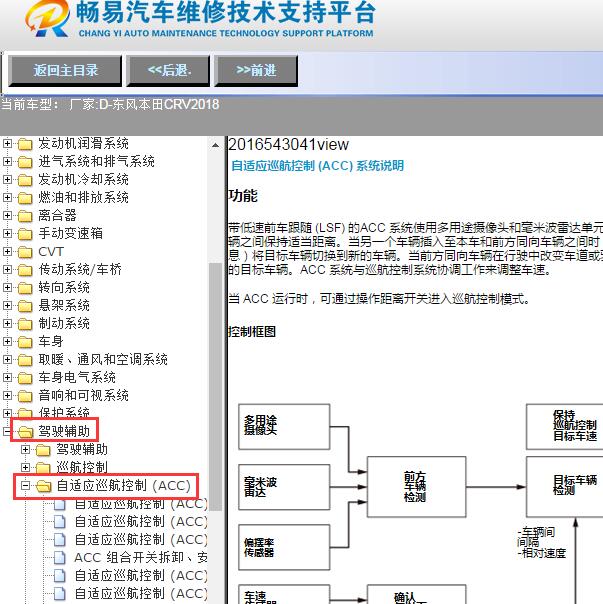Expand the 发动机润滑系统 node

7,144
